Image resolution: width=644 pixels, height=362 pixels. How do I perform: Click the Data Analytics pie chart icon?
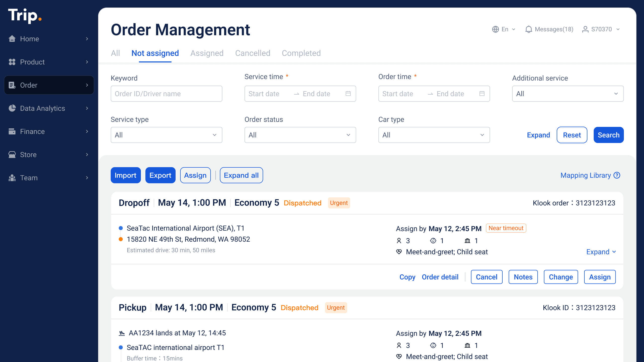(x=12, y=108)
